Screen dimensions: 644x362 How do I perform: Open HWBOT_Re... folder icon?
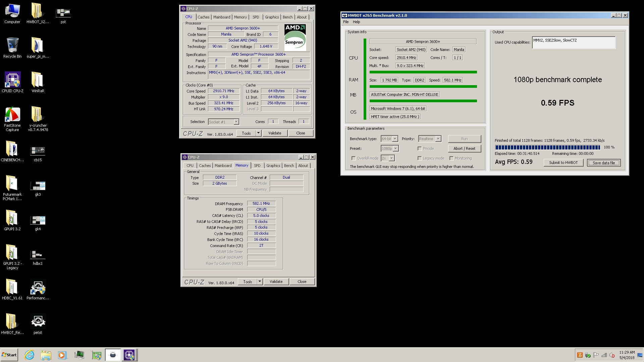12,324
